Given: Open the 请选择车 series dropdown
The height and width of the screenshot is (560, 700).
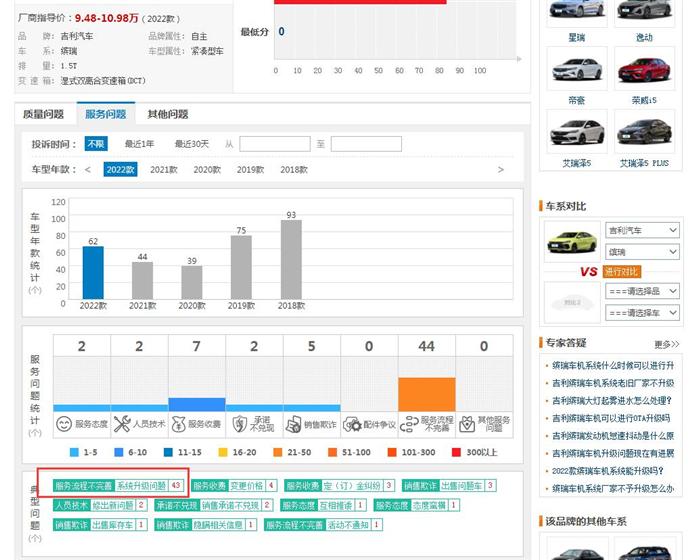Looking at the screenshot, I should [642, 313].
